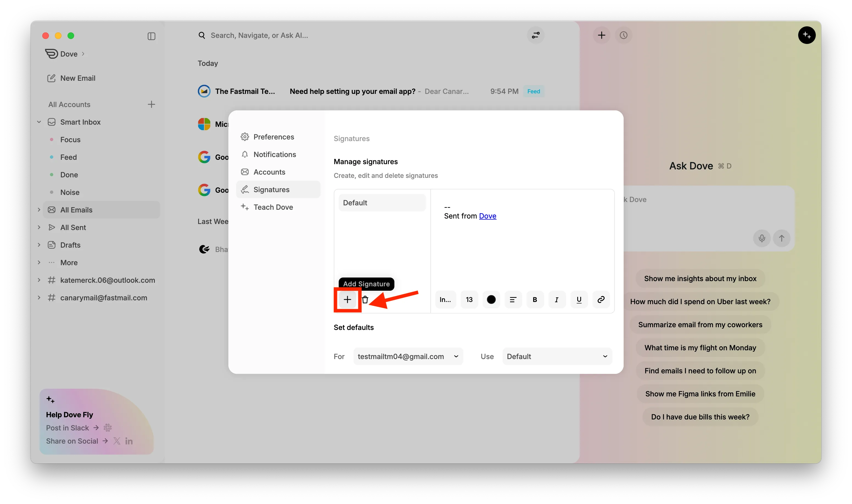Open the Accounts settings tab
This screenshot has width=852, height=504.
click(x=269, y=172)
